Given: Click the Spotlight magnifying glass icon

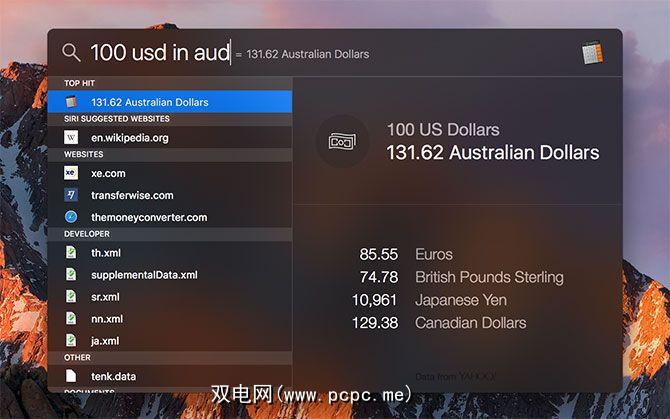Looking at the screenshot, I should click(71, 53).
